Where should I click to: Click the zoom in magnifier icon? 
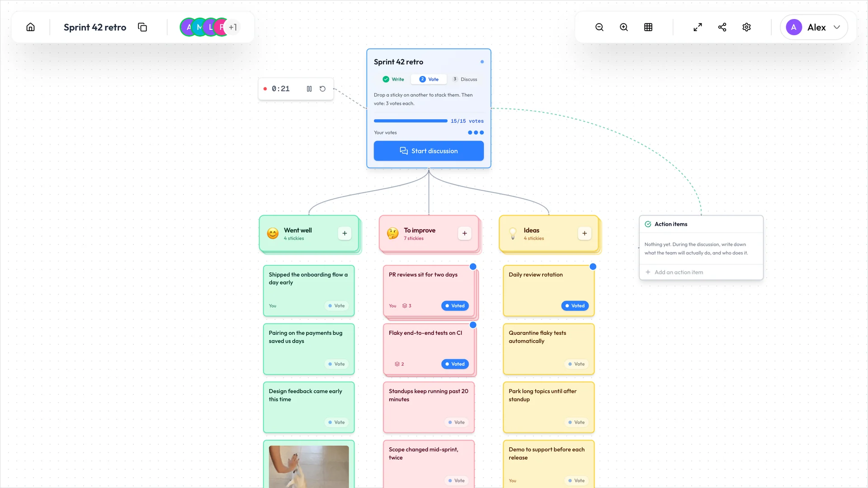624,27
